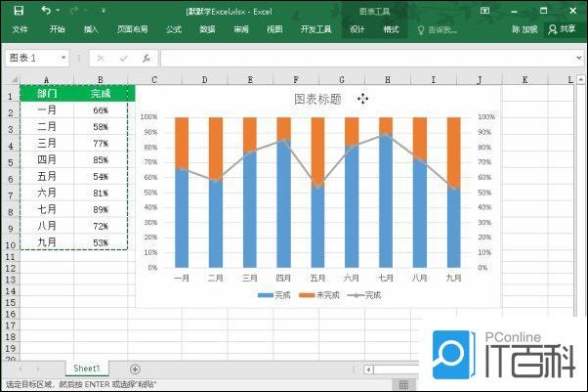Open the 文件 (File) menu
The image size is (588, 392).
pyautogui.click(x=20, y=29)
